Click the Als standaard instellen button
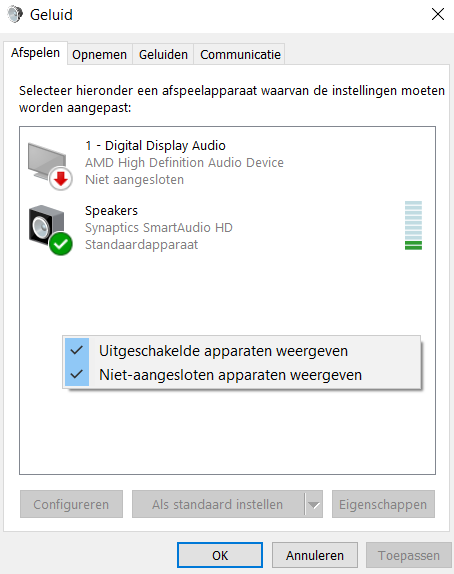The width and height of the screenshot is (454, 574). [x=218, y=504]
